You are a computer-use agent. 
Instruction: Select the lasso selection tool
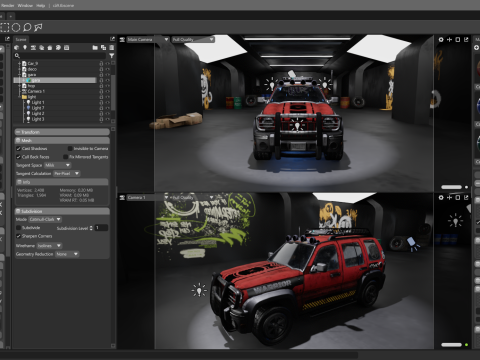pos(27,27)
